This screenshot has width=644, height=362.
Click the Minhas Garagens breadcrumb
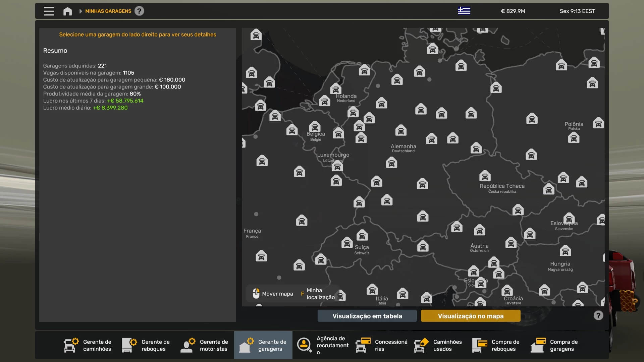coord(108,11)
